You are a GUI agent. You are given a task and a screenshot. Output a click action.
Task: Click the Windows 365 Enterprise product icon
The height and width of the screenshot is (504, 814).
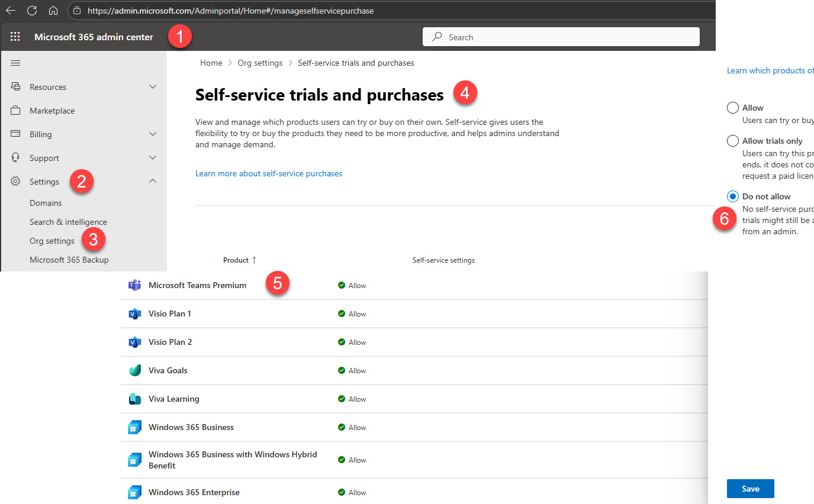[x=134, y=492]
